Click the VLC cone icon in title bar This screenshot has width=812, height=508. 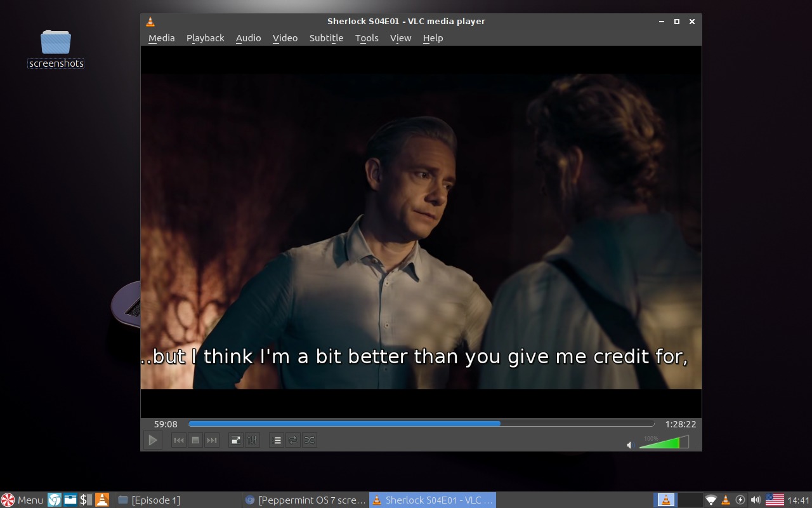coord(150,22)
